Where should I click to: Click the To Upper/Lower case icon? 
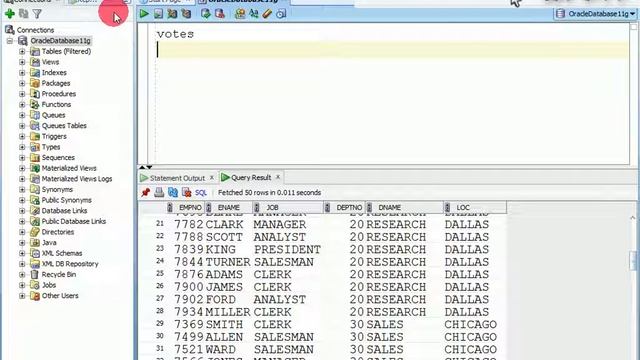coord(254,14)
